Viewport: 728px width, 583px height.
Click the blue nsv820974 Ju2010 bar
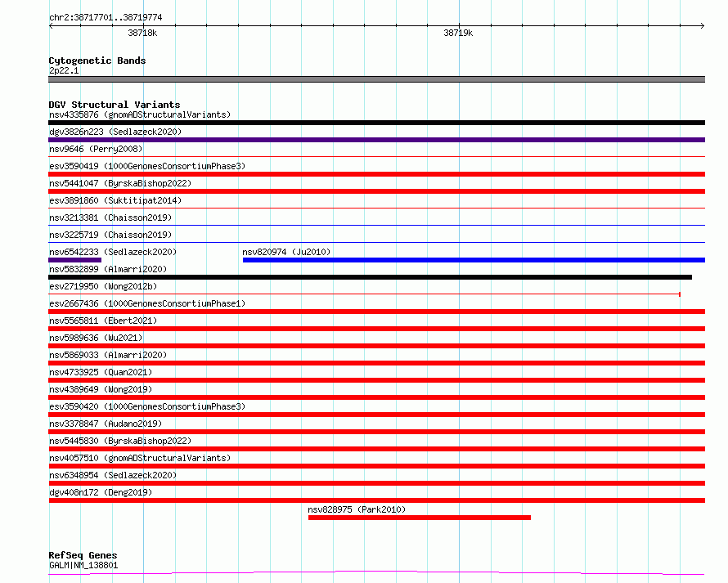(x=474, y=260)
